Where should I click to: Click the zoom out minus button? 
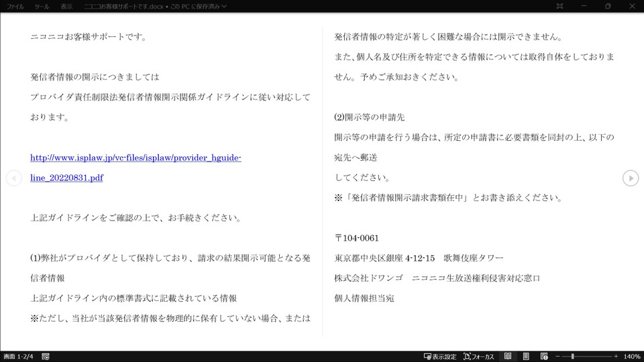click(557, 356)
